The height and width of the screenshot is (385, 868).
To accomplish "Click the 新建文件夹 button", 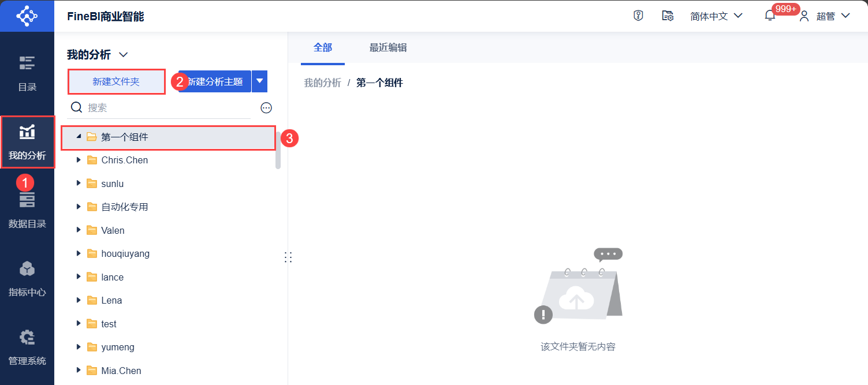I will point(116,82).
